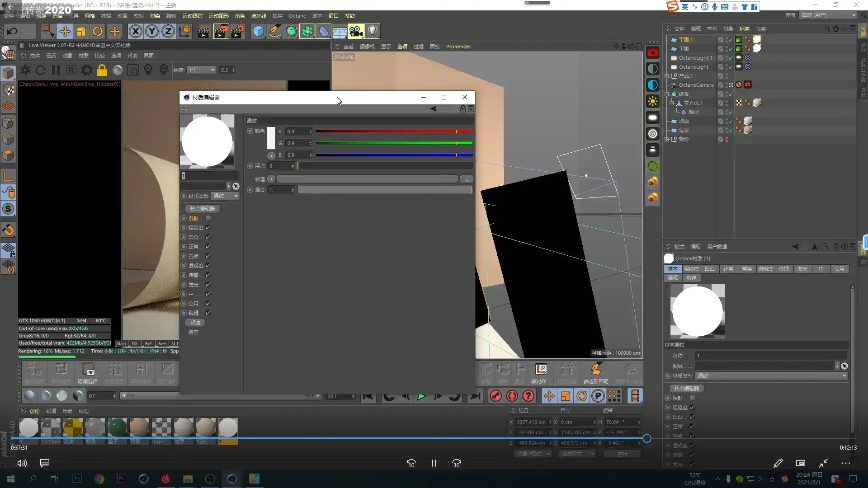Switch to the 粗糙度 tab in attributes

pos(691,269)
